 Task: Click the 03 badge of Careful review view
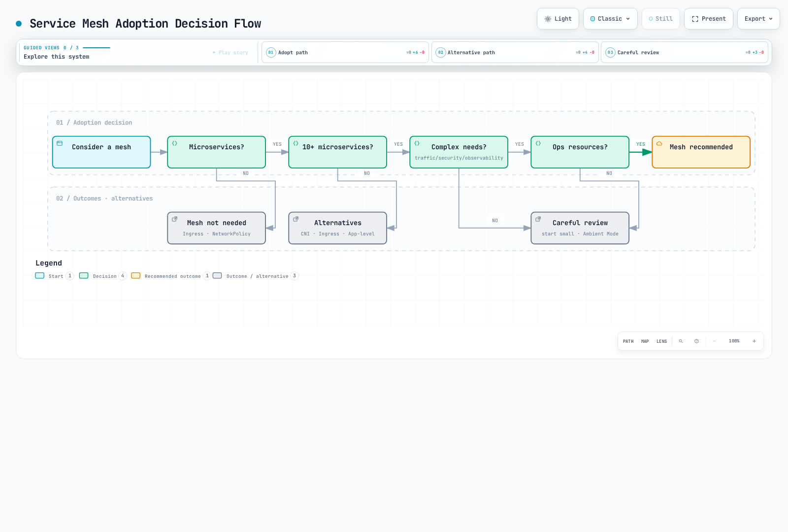point(610,52)
